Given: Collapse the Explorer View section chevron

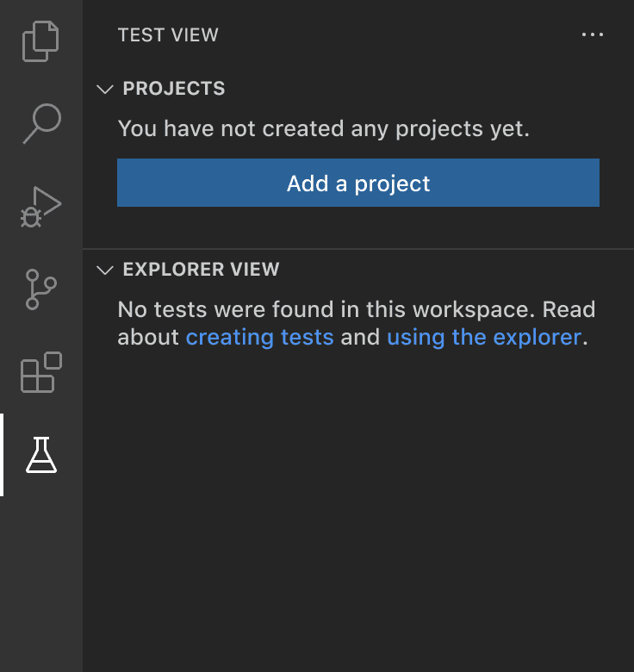Looking at the screenshot, I should coord(105,270).
